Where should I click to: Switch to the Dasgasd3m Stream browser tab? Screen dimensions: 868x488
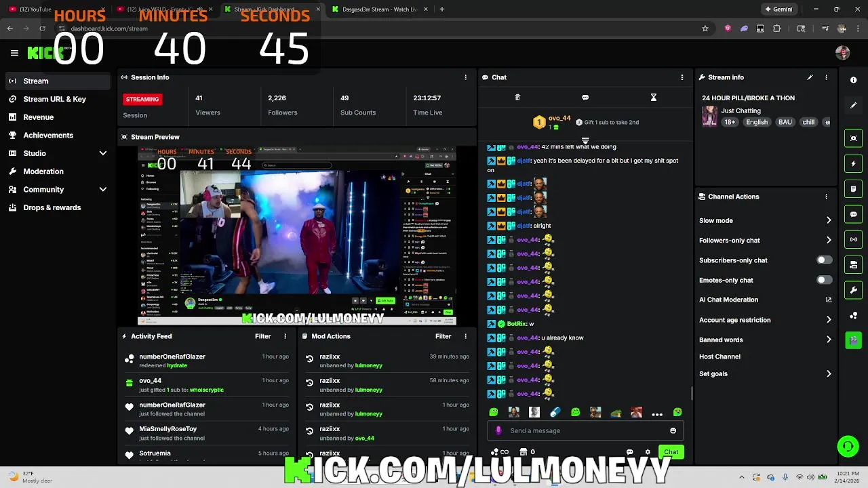[378, 9]
